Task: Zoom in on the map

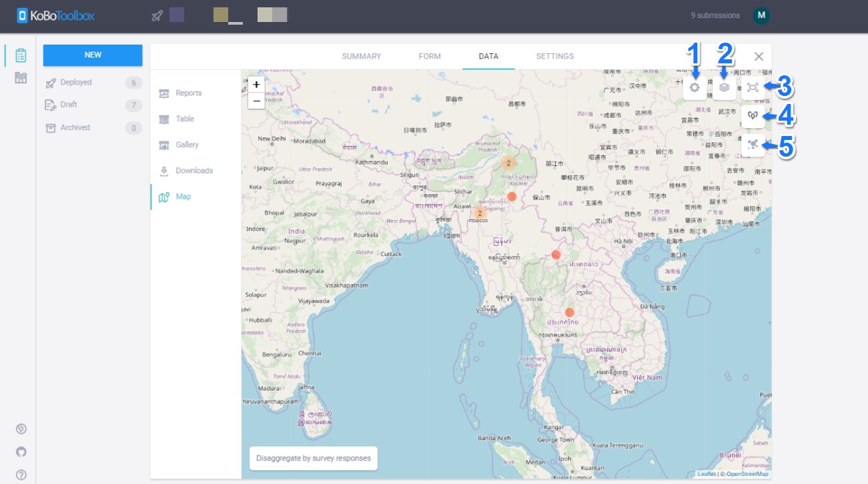Action: [256, 85]
